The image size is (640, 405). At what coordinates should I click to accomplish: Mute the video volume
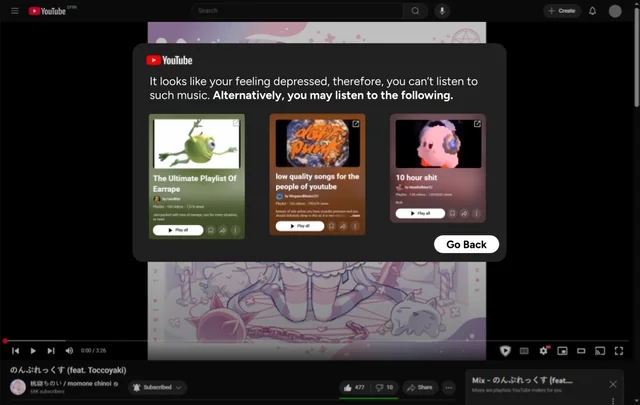69,351
